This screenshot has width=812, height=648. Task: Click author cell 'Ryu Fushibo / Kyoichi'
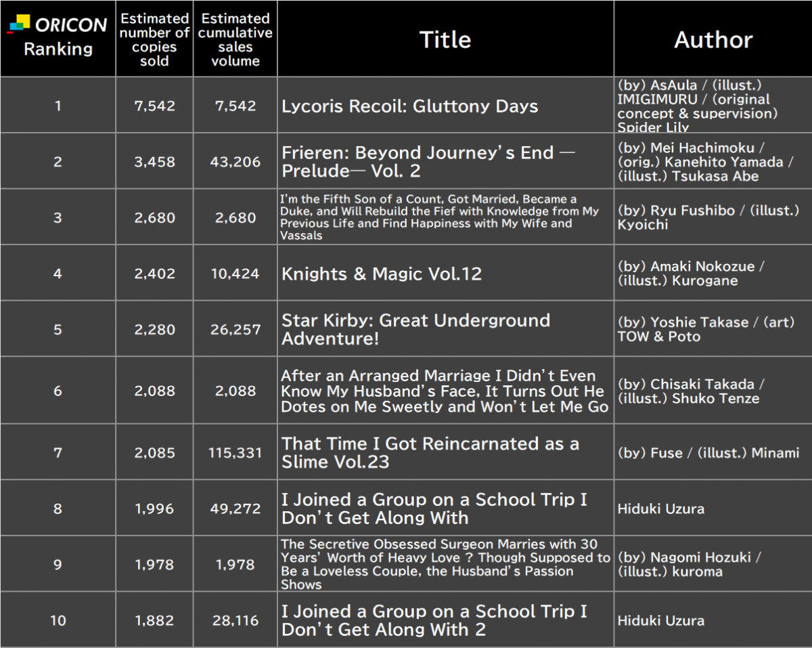[713, 217]
